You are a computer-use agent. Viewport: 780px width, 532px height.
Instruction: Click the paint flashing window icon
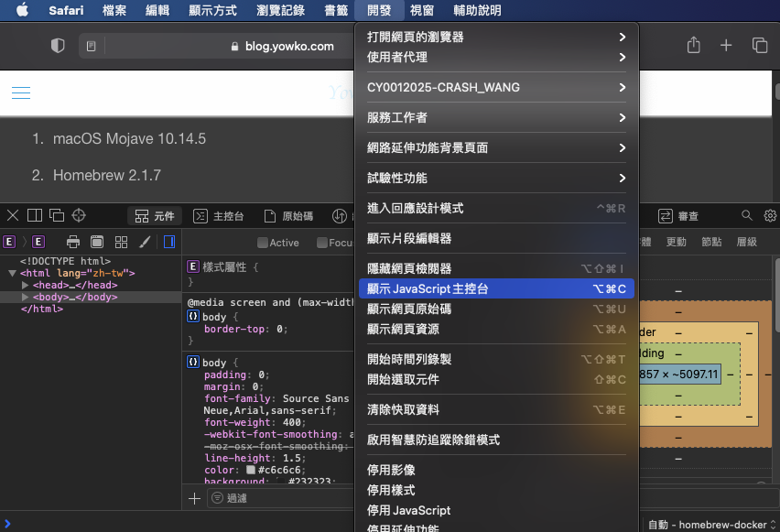97,243
